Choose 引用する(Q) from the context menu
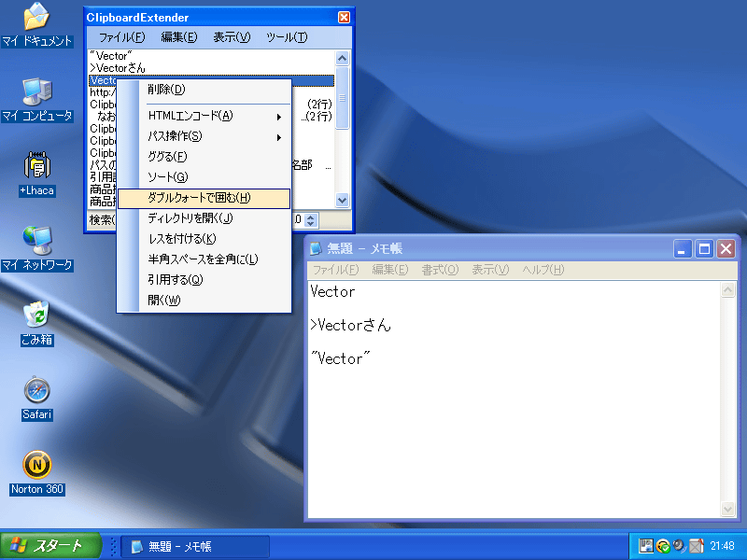Viewport: 747px width, 560px height. 204,280
